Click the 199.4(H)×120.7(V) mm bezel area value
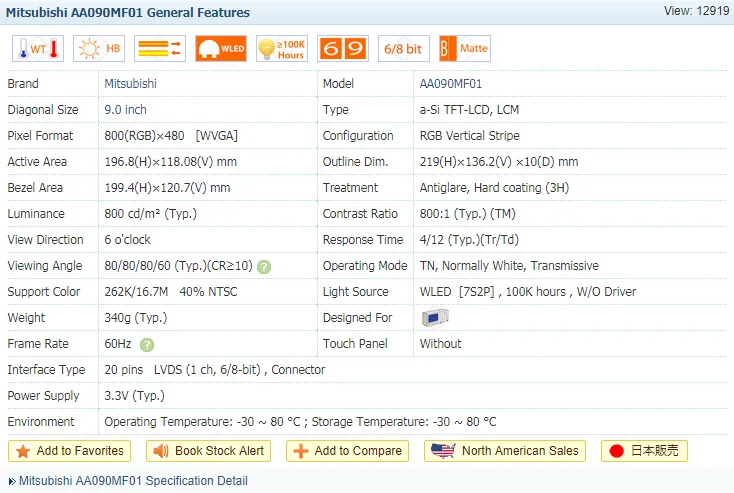Screen dimensions: 734x493 coord(167,188)
